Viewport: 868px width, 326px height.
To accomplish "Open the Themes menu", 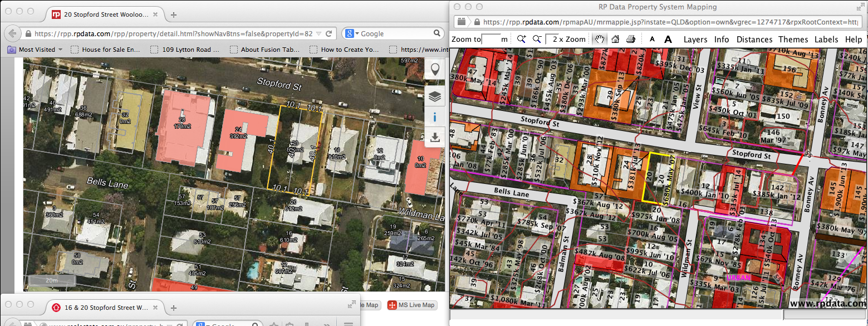I will click(793, 39).
